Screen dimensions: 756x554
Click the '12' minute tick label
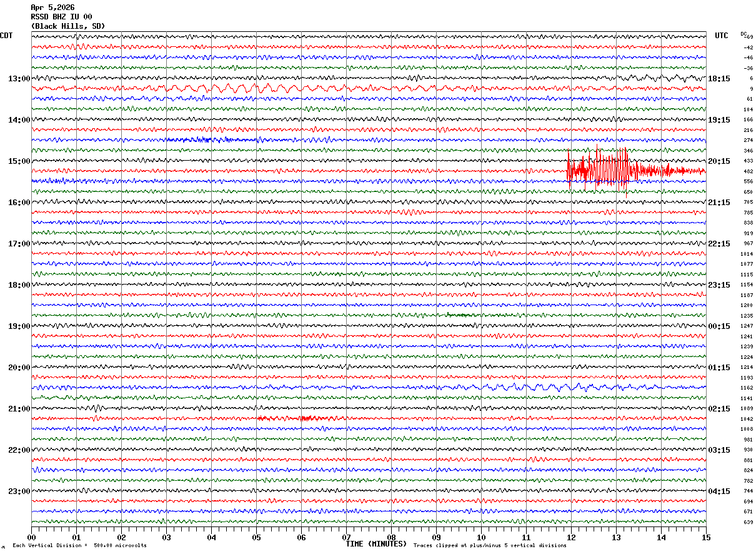click(571, 537)
